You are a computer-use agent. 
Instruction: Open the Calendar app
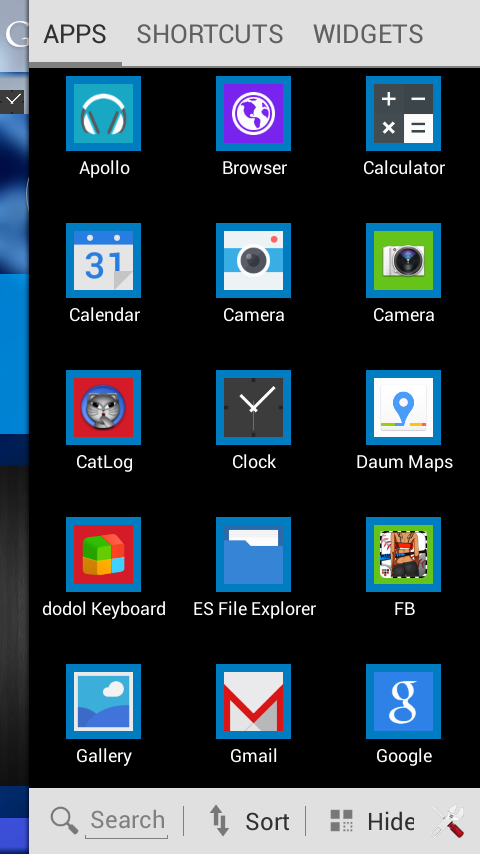click(104, 260)
